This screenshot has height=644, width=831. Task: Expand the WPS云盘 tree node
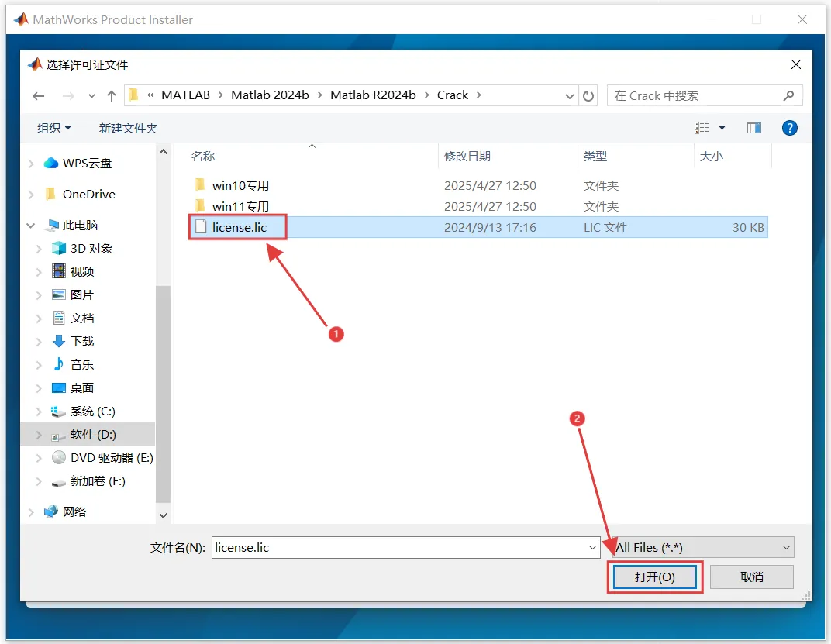pos(31,164)
